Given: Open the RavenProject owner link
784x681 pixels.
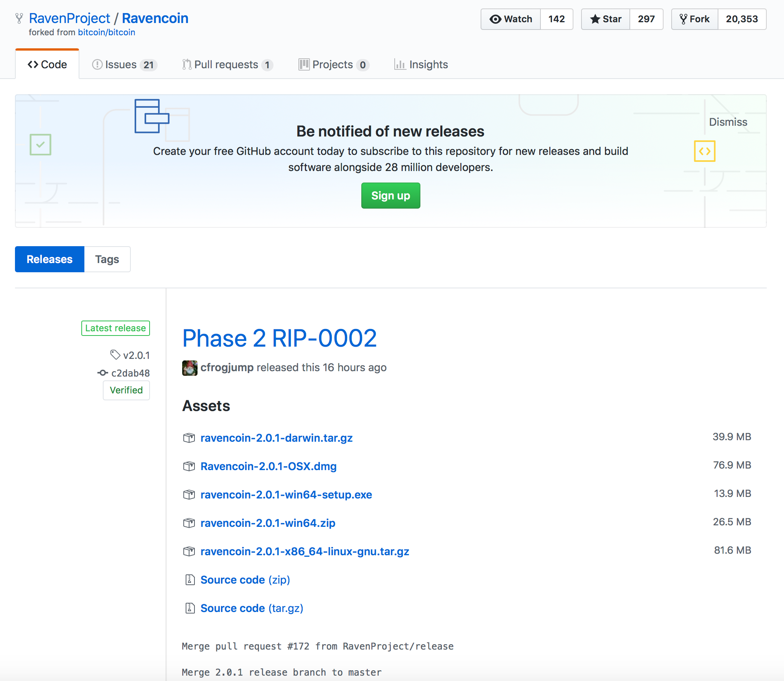Looking at the screenshot, I should (69, 18).
